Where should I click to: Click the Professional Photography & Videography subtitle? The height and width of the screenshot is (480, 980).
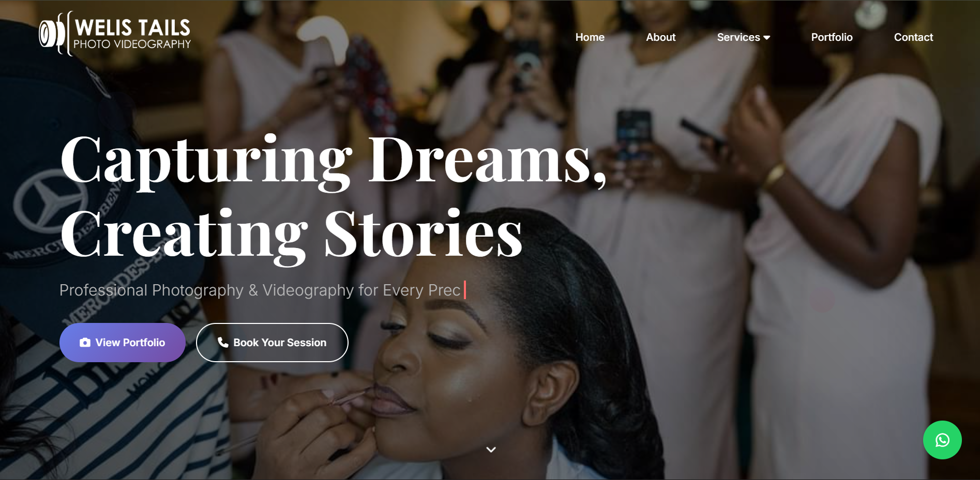[260, 290]
